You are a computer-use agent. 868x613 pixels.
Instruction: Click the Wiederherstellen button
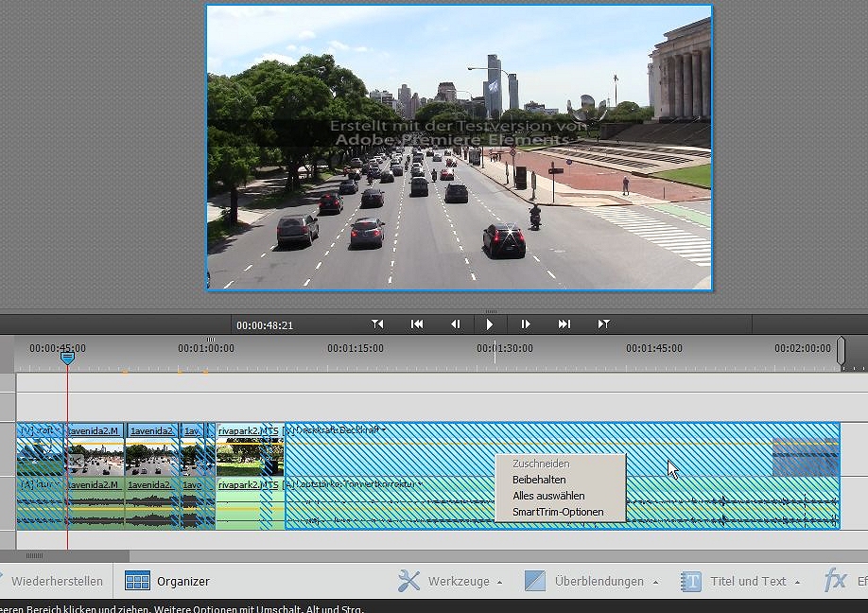(57, 581)
